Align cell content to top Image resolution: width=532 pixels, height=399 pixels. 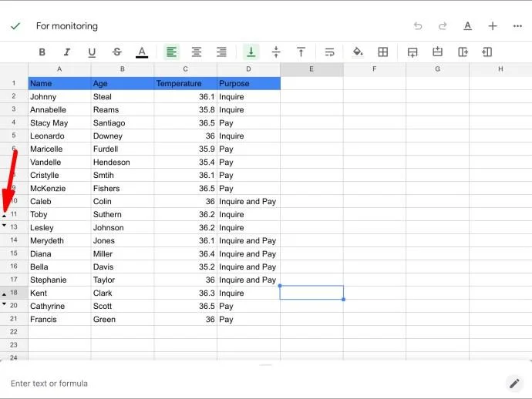[301, 52]
